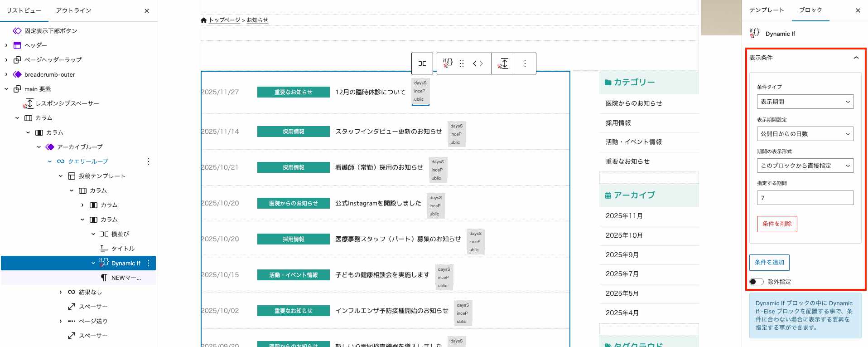Select parent row block icon in toolbar
The height and width of the screenshot is (347, 868).
422,64
